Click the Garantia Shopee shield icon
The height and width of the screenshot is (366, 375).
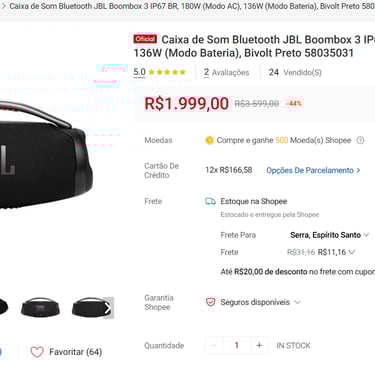tap(210, 302)
